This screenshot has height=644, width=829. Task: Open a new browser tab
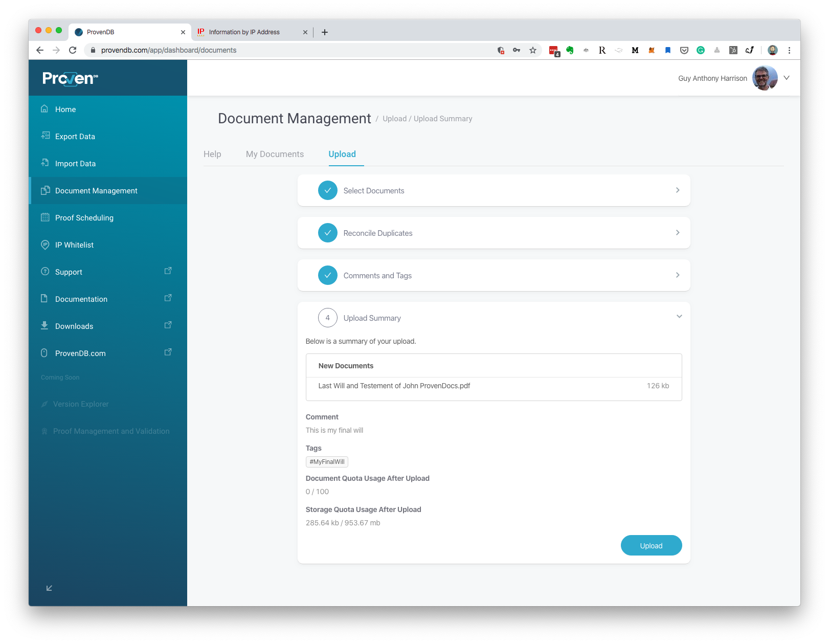point(325,32)
